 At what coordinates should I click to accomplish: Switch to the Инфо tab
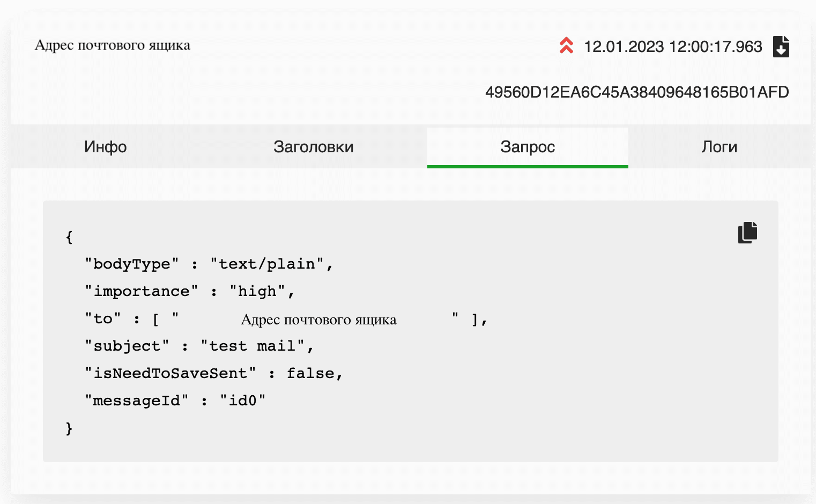[x=105, y=146]
